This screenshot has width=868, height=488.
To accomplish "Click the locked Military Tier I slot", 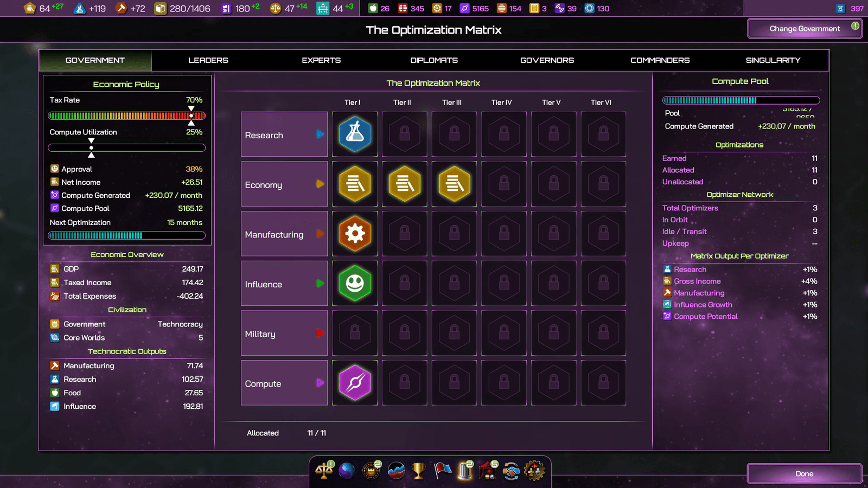I will coord(355,333).
